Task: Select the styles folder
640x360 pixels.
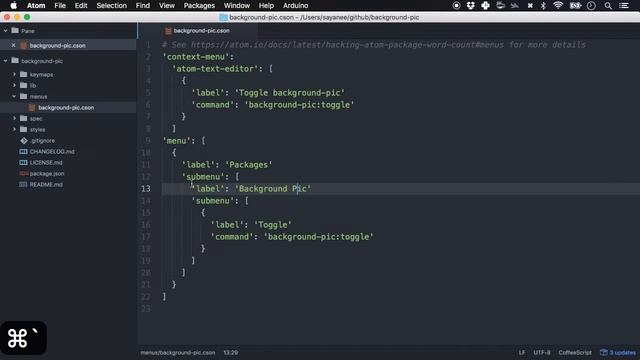Action: pos(38,129)
